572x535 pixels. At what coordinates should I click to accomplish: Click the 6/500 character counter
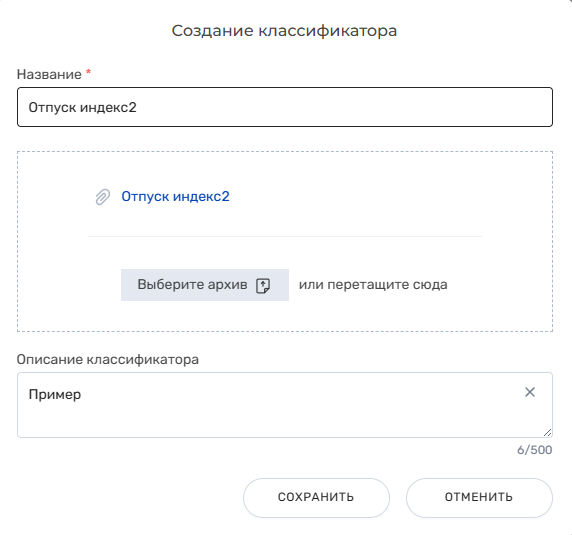[534, 450]
